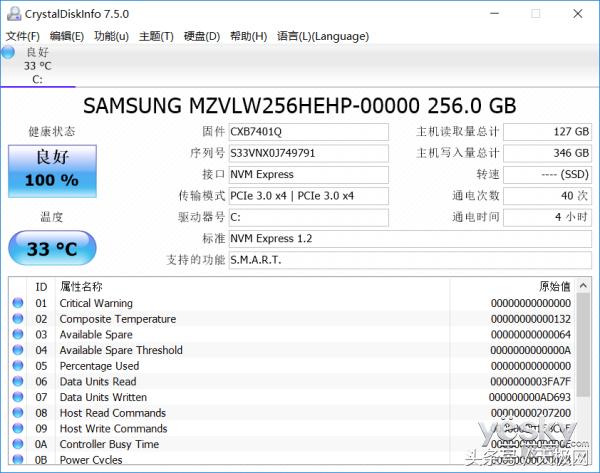Select the C: drive status circle icon
Image resolution: width=600 pixels, height=473 pixels.
pos(8,52)
